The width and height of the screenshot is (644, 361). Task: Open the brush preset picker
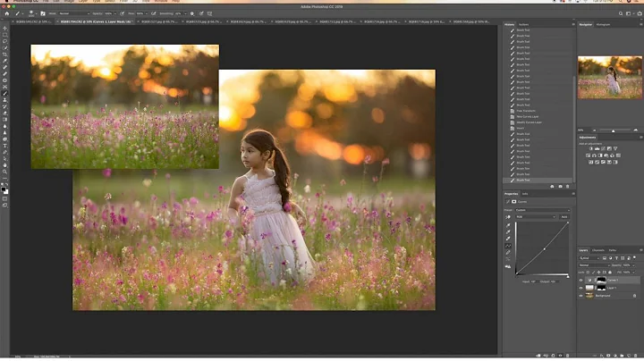pyautogui.click(x=31, y=14)
